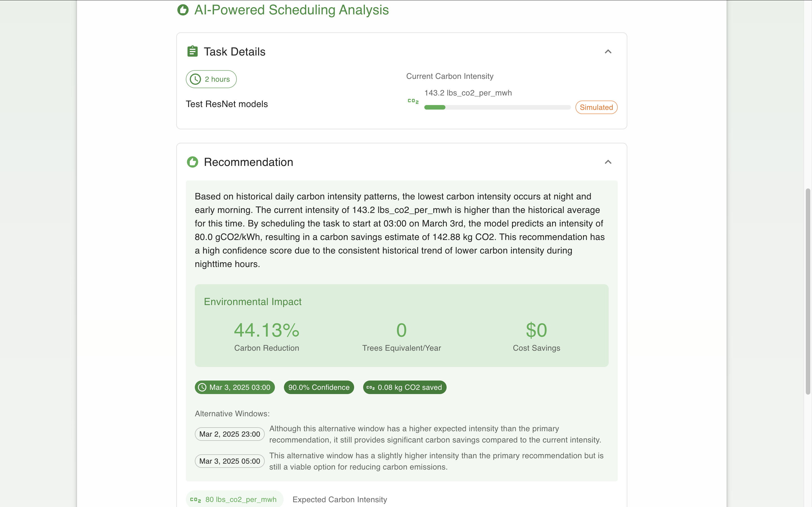This screenshot has width=812, height=507.
Task: Click the carbon intensity progress bar
Action: (497, 107)
